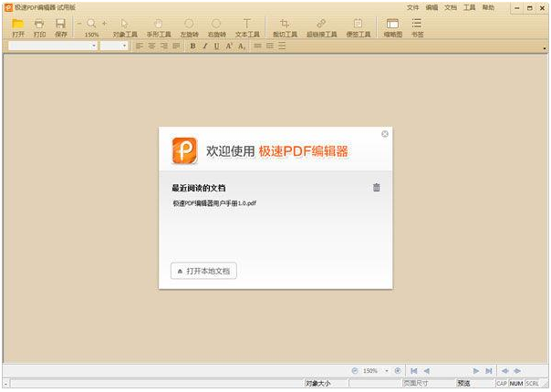Image resolution: width=551 pixels, height=392 pixels.
Task: Zoom in with the toolbar plus icon
Action: (x=104, y=24)
